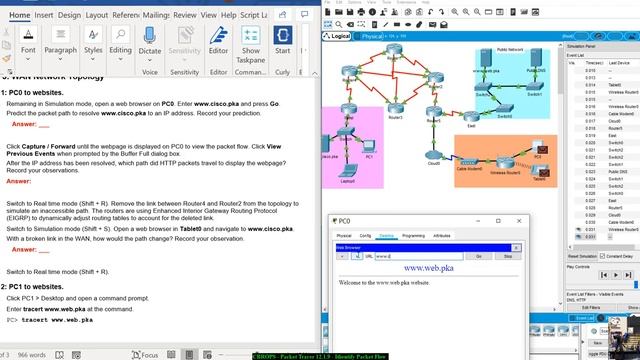Click the go-back step button in Play Controls

coord(604,275)
